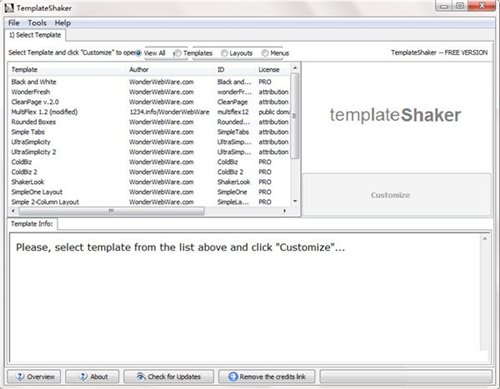
Task: Click the multiflex12 ID cell
Action: click(233, 112)
